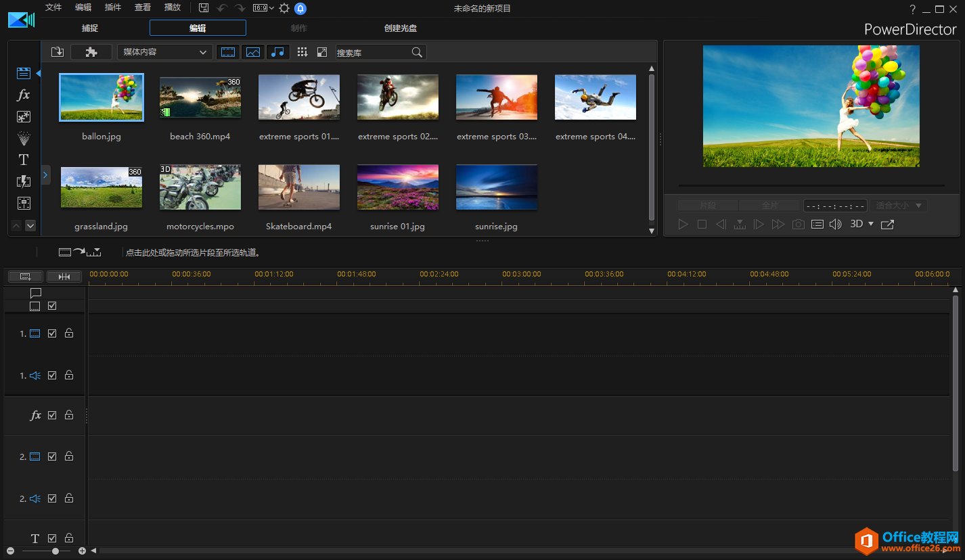965x560 pixels.
Task: Toggle audio files filter in library
Action: tap(278, 52)
